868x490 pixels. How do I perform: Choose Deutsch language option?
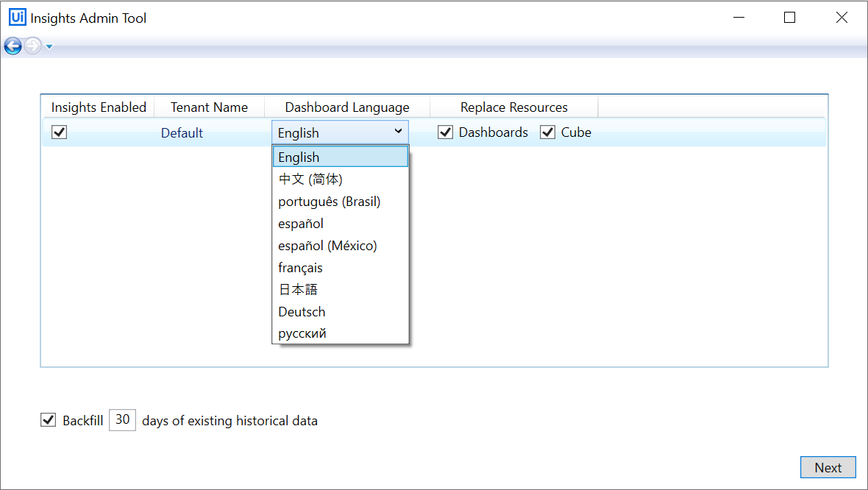(x=341, y=312)
